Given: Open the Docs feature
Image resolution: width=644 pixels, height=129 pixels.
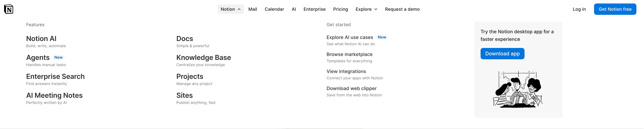Looking at the screenshot, I should pyautogui.click(x=185, y=38).
